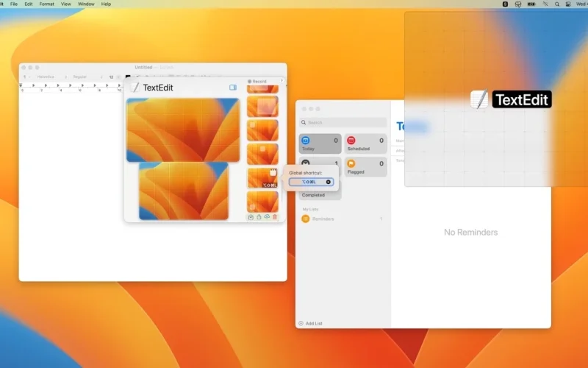Click the import layout icon in bottom toolbar
Viewport: 588px width, 368px height.
pos(251,216)
